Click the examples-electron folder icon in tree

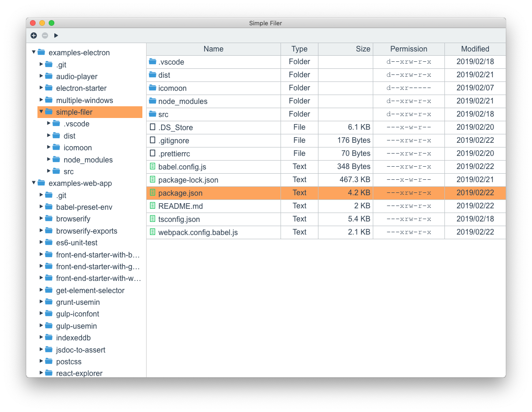(41, 52)
